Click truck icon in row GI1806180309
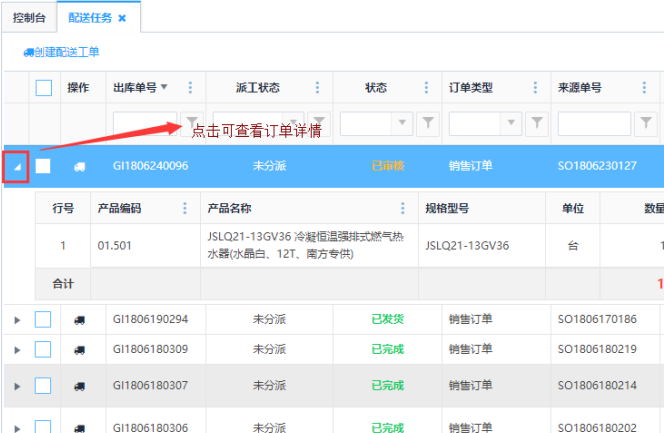Screen dimensions: 664x433 click(79, 349)
